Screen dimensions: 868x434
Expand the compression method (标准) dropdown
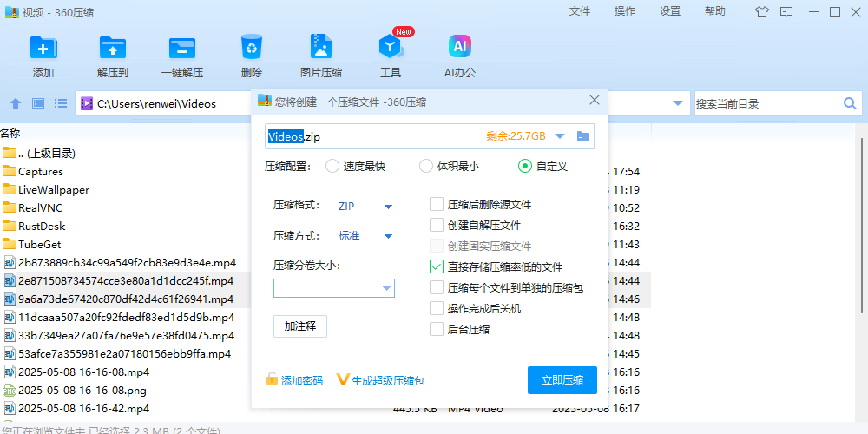coord(388,236)
